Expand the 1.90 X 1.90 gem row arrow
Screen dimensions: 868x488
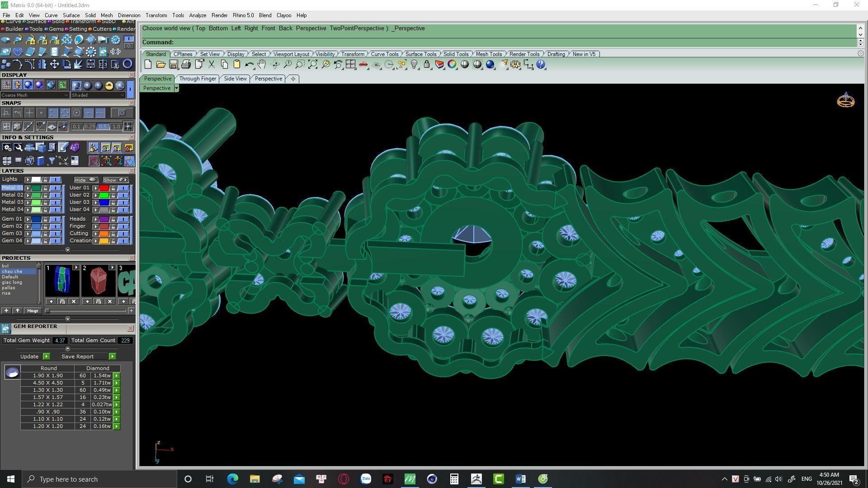tap(117, 376)
